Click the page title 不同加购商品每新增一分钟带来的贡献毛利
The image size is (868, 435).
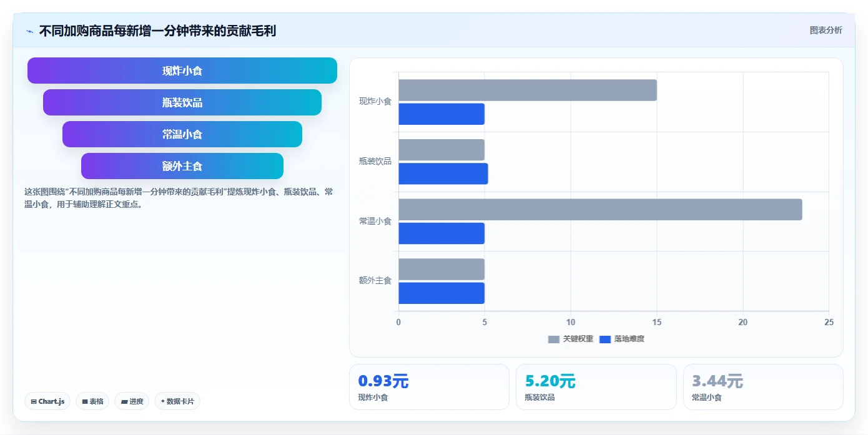pyautogui.click(x=157, y=31)
